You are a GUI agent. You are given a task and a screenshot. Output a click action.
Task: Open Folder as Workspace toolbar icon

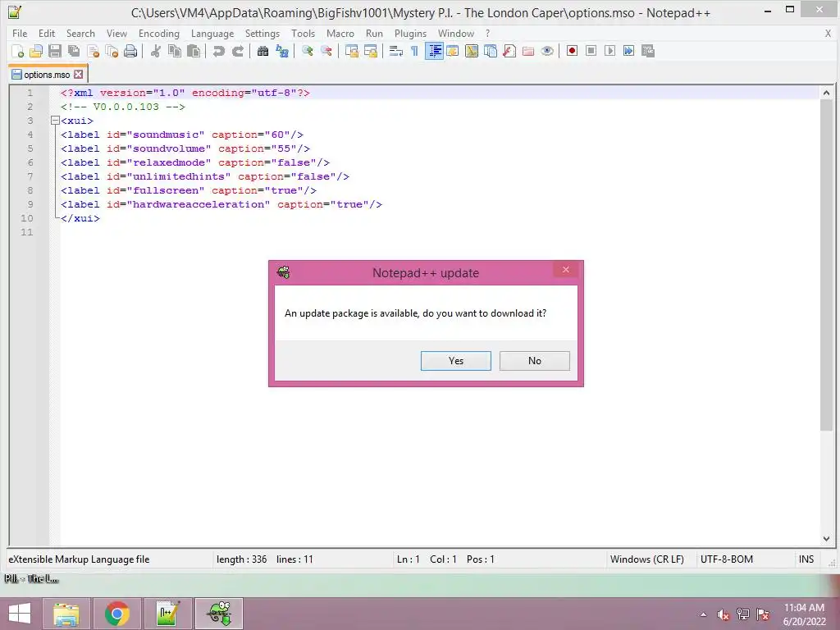[528, 52]
